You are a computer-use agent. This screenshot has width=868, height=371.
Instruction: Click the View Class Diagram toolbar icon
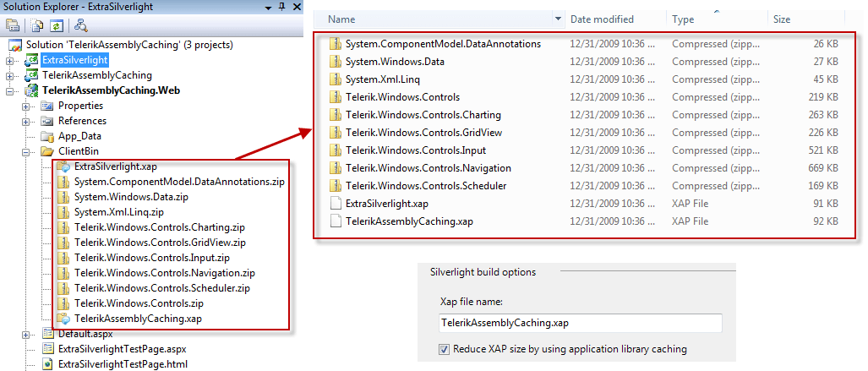point(81,25)
